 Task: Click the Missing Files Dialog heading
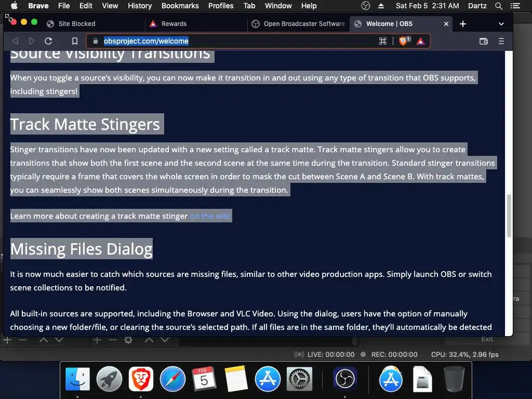(x=82, y=249)
